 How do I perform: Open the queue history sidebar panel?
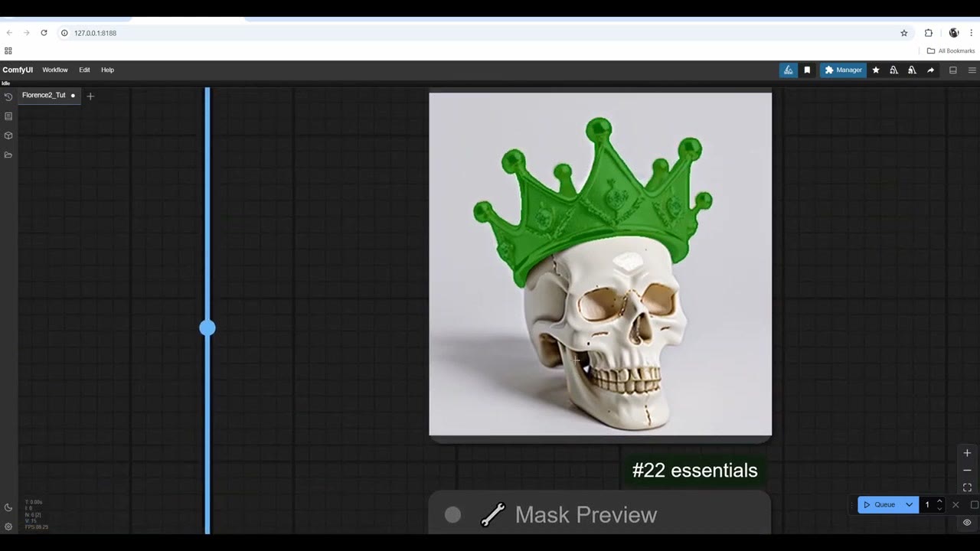coord(8,97)
